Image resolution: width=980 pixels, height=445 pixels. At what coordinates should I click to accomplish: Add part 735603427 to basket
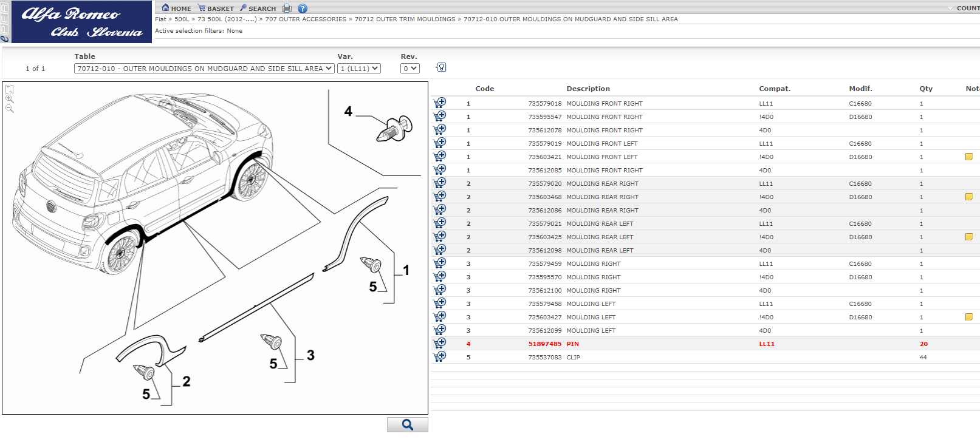click(x=439, y=316)
